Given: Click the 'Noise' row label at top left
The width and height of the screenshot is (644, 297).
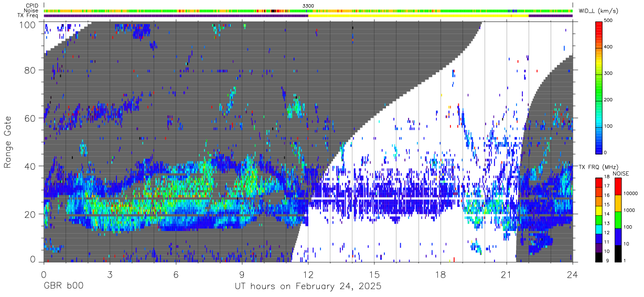Looking at the screenshot, I should (x=31, y=10).
